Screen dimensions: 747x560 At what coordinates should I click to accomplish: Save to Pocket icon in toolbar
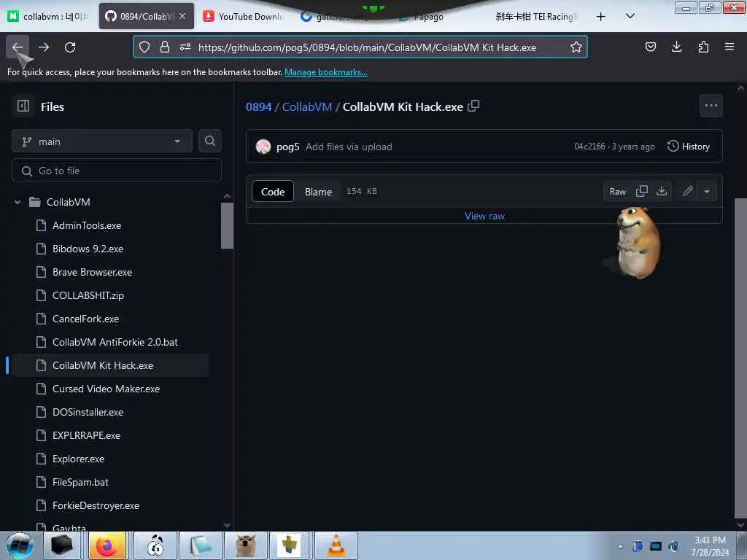650,47
